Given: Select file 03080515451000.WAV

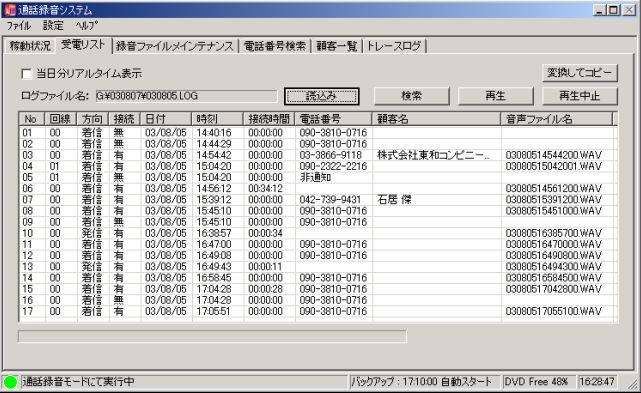Looking at the screenshot, I should click(x=554, y=211).
